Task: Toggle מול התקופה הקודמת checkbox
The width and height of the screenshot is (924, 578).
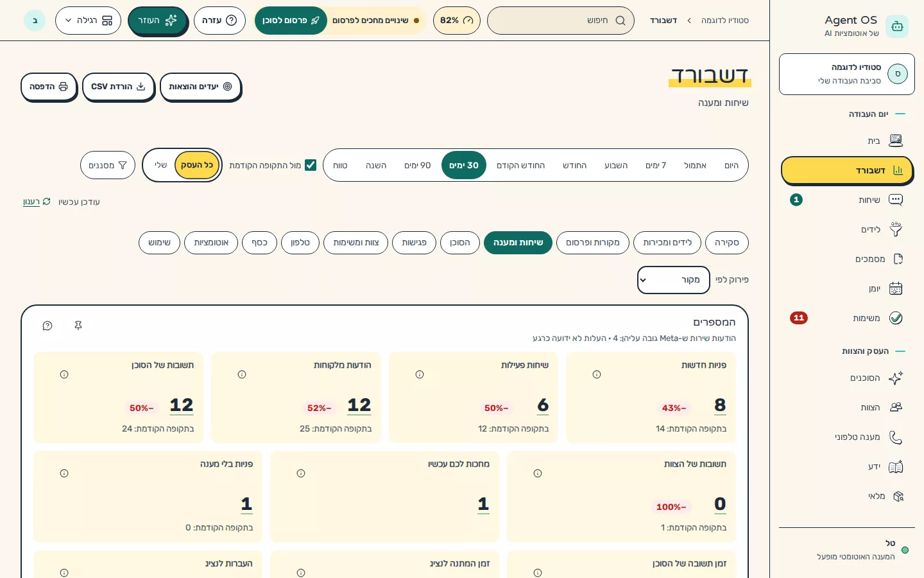Action: pyautogui.click(x=311, y=165)
